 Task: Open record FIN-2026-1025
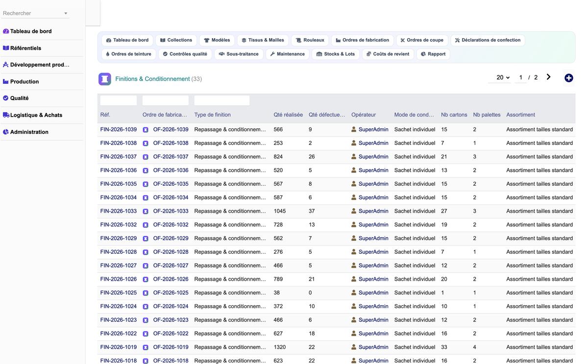coord(119,292)
